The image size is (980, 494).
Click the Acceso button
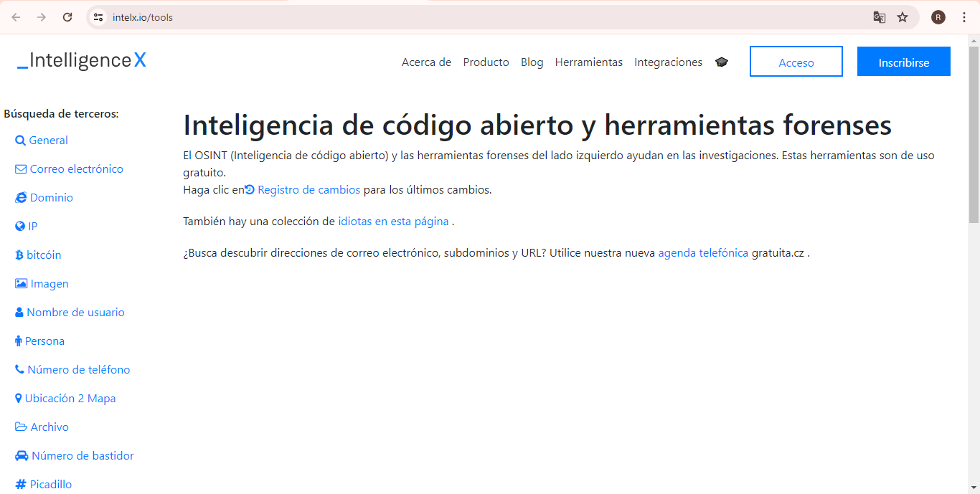tap(796, 61)
